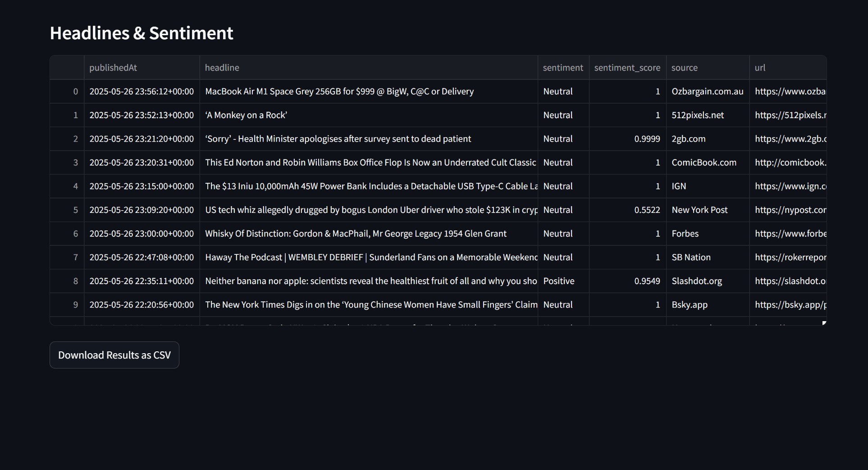Click the bsky.app url cell
Screen dimensions: 868x470
coord(788,304)
